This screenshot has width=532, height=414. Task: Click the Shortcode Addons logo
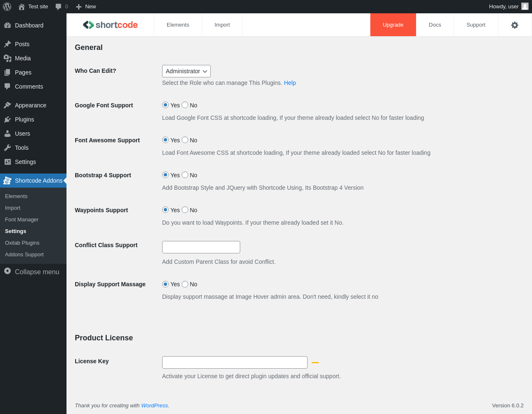click(x=110, y=25)
